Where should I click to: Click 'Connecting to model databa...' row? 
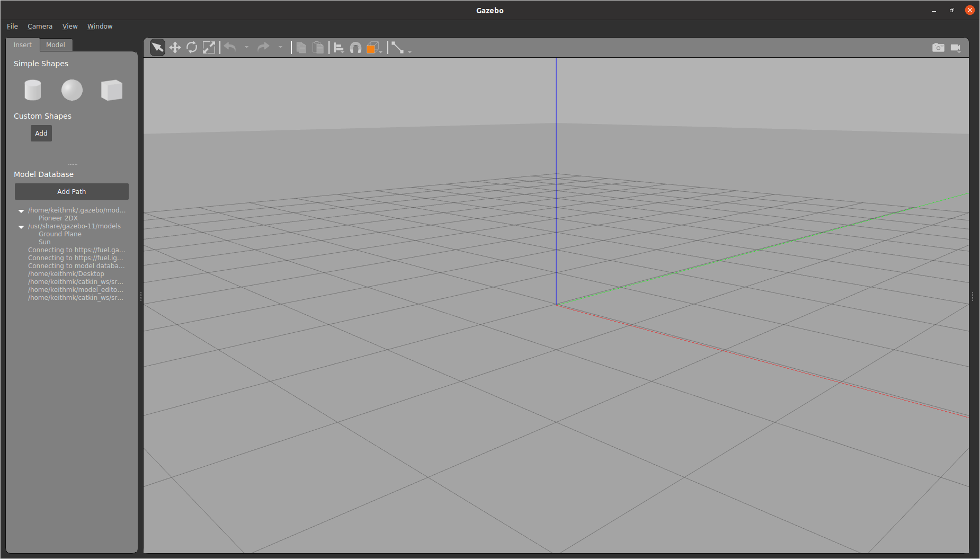click(76, 266)
